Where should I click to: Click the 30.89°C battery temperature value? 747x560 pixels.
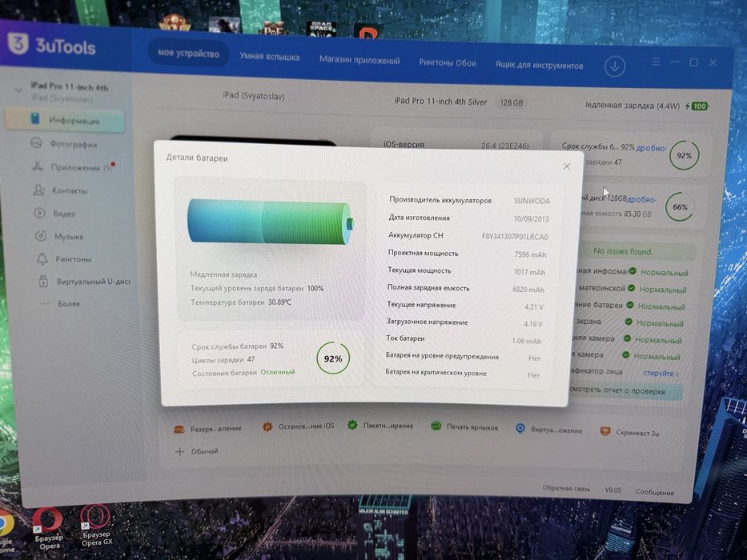(x=279, y=302)
